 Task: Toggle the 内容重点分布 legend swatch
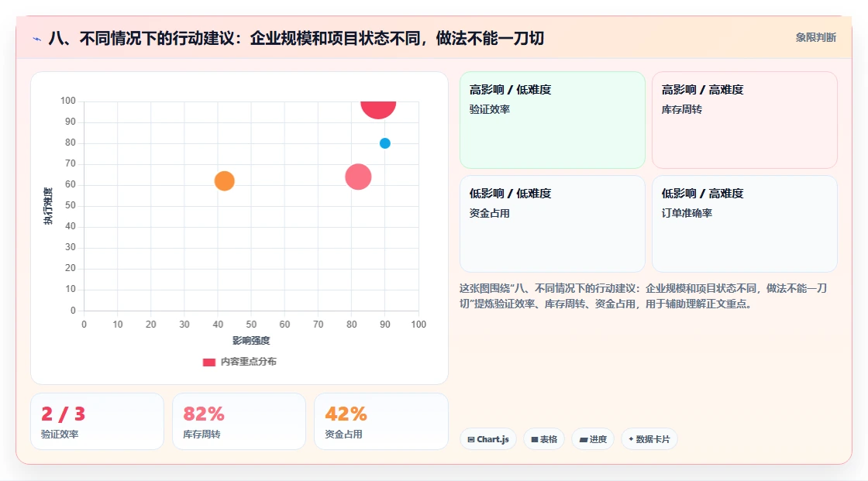point(208,362)
